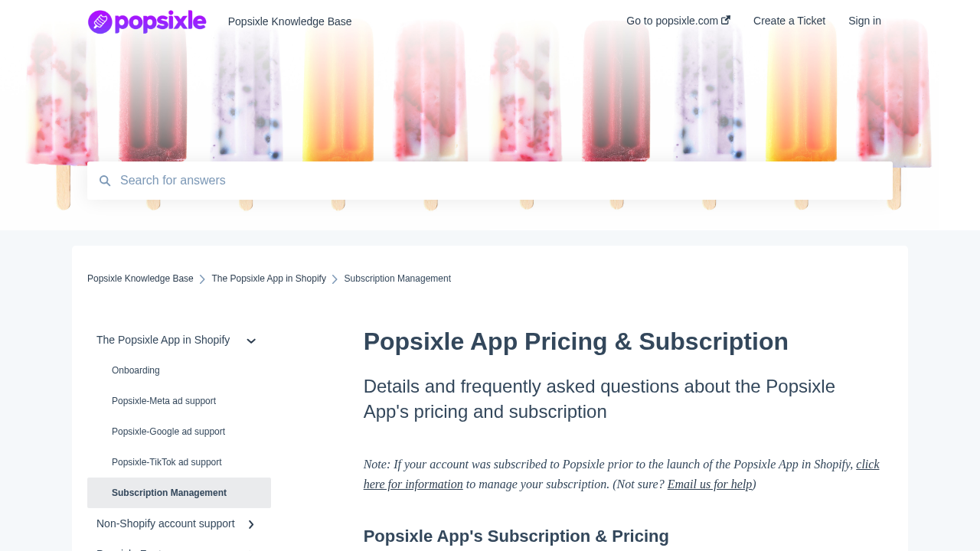The width and height of the screenshot is (980, 551).
Task: Focus the Search for answers field
Action: tap(490, 181)
